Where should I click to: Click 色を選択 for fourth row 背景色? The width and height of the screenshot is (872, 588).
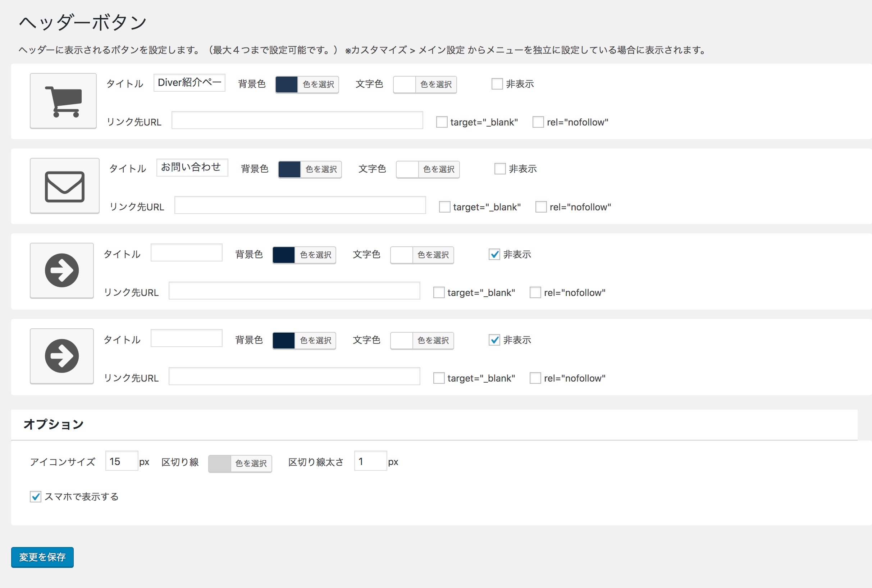pos(315,341)
